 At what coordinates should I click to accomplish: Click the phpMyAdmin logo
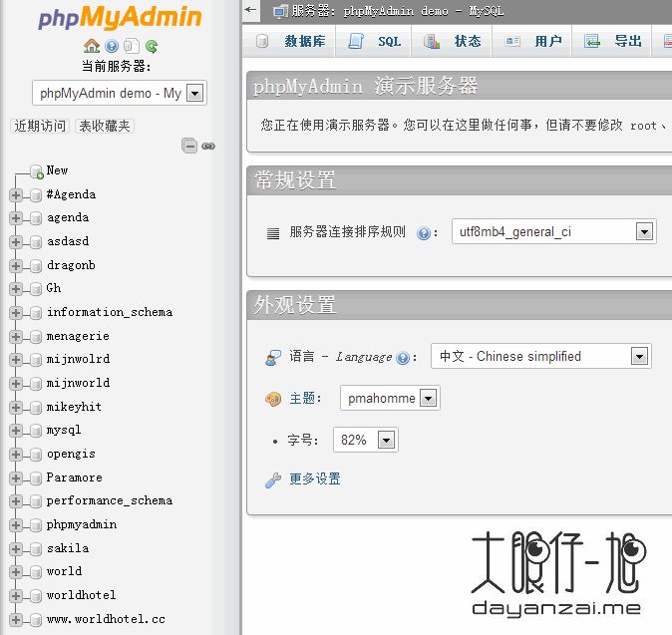coord(120,18)
